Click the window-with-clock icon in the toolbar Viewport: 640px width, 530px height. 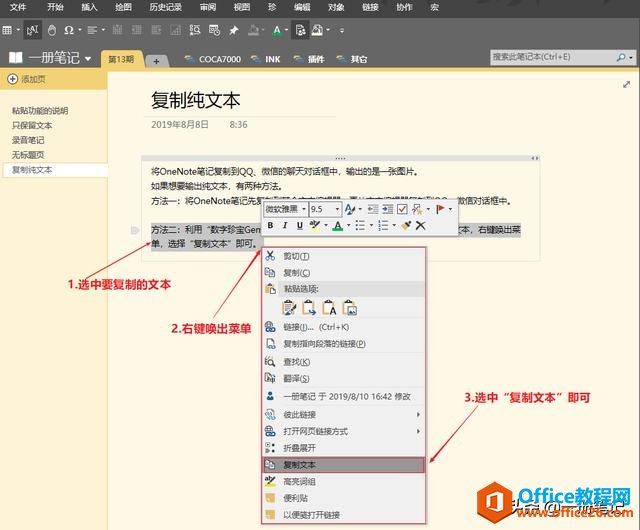[214, 30]
